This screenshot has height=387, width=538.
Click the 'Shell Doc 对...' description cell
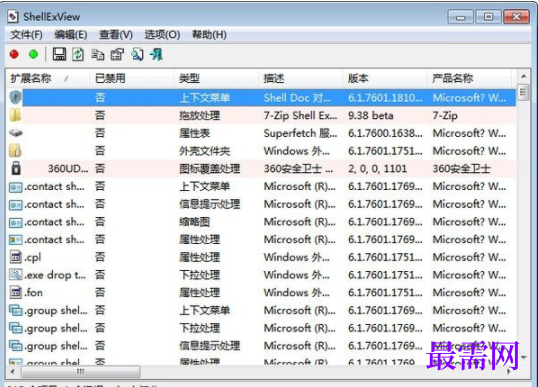click(x=297, y=98)
